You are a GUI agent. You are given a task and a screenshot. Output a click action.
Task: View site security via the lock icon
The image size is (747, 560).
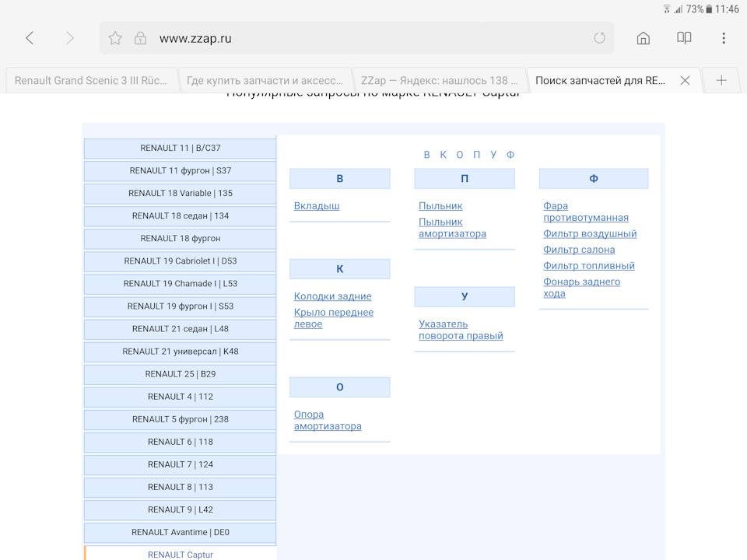tap(140, 38)
